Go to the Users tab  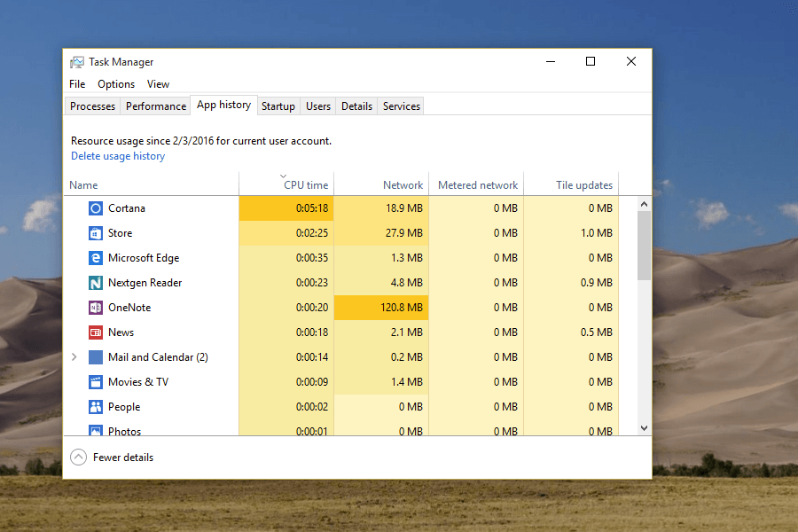(x=318, y=106)
